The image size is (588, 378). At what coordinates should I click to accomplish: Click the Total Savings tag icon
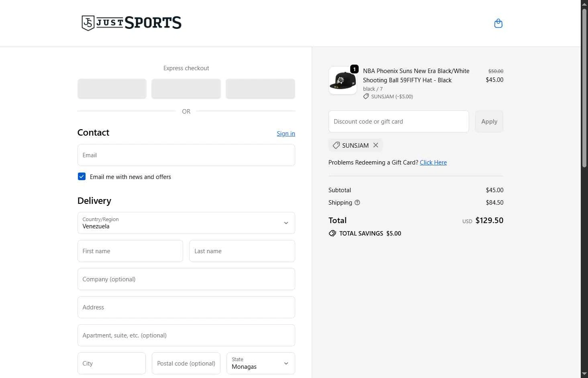pos(332,234)
